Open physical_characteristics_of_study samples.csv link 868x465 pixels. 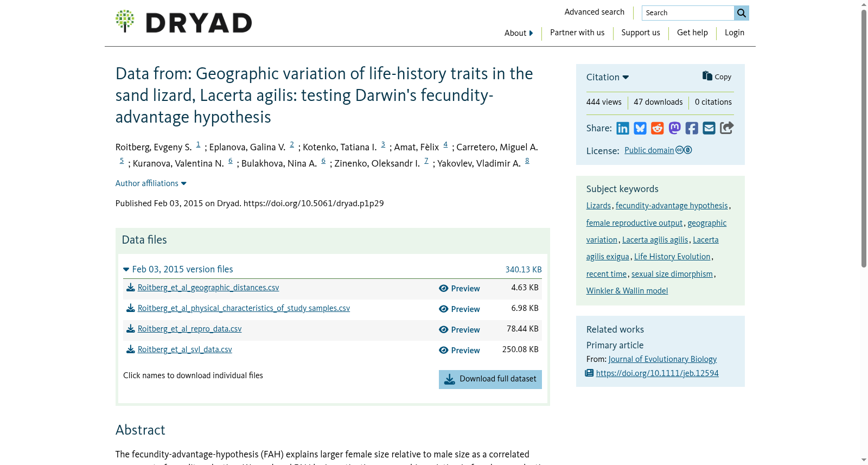(x=244, y=308)
